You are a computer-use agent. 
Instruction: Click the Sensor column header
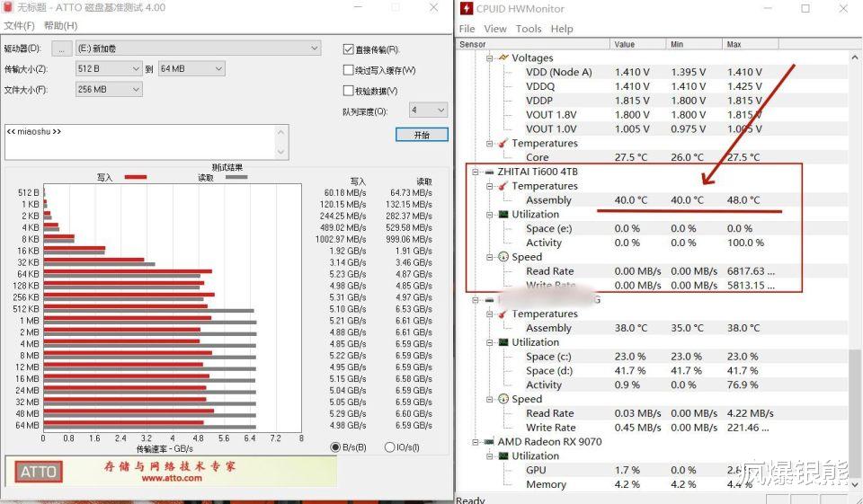point(533,44)
